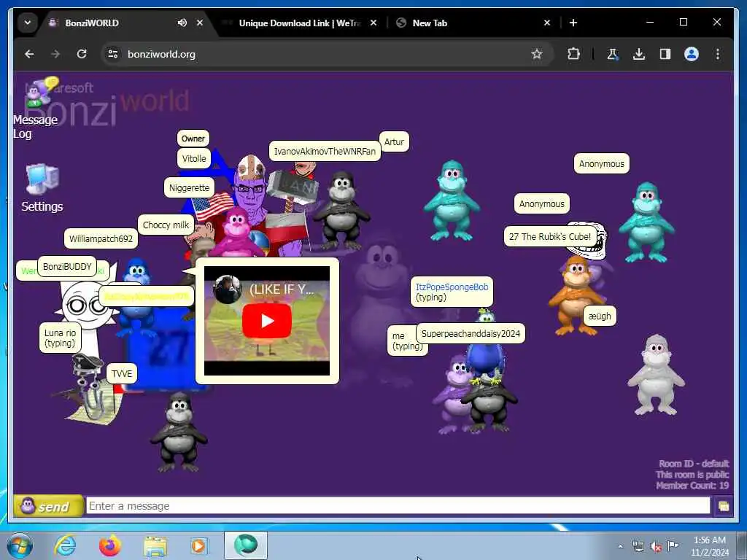Click the BonziBUDDY name tag

pyautogui.click(x=67, y=267)
